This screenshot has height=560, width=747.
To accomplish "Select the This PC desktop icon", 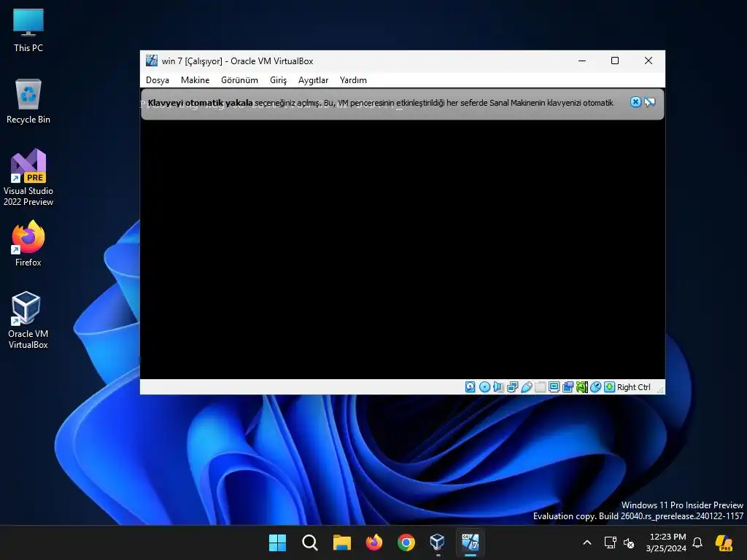I will point(28,30).
